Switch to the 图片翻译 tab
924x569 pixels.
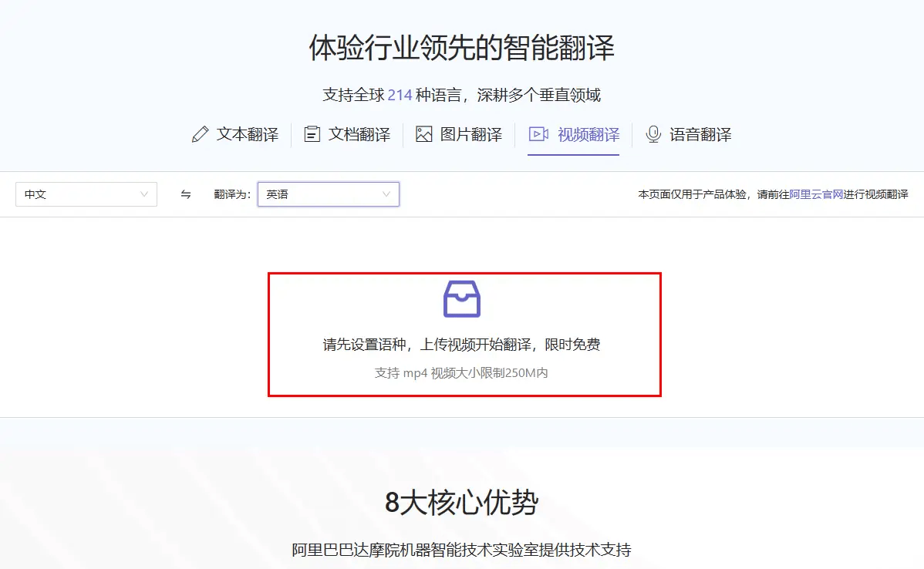tap(470, 134)
